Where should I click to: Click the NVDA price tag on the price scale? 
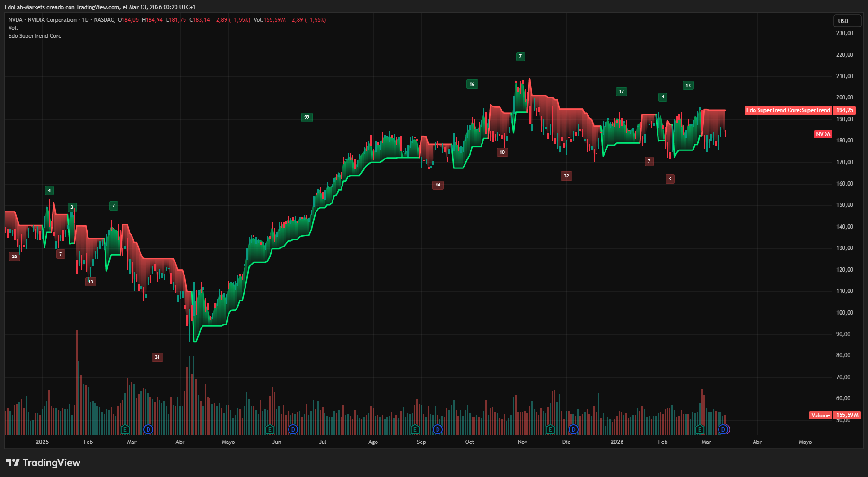823,134
